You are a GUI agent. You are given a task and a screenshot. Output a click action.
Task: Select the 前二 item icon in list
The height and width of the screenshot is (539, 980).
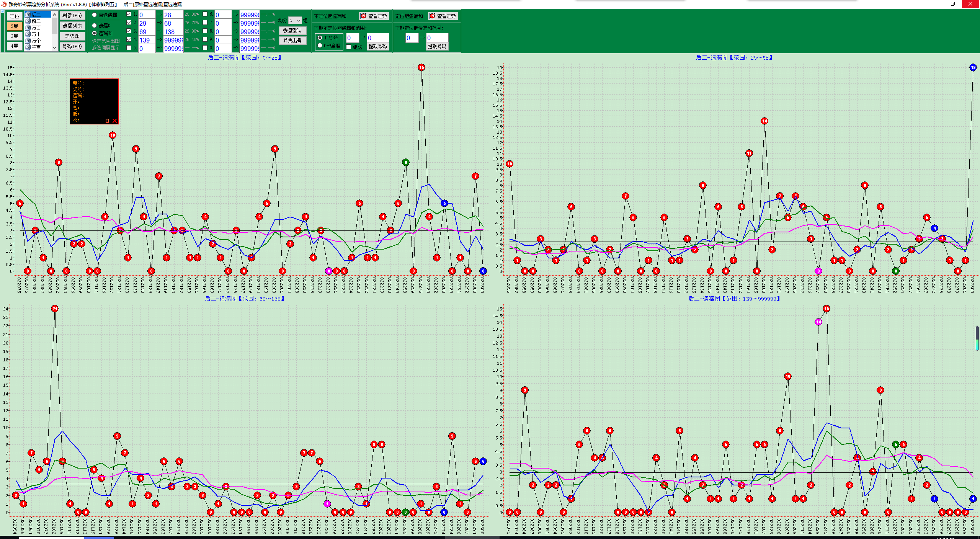tap(28, 21)
